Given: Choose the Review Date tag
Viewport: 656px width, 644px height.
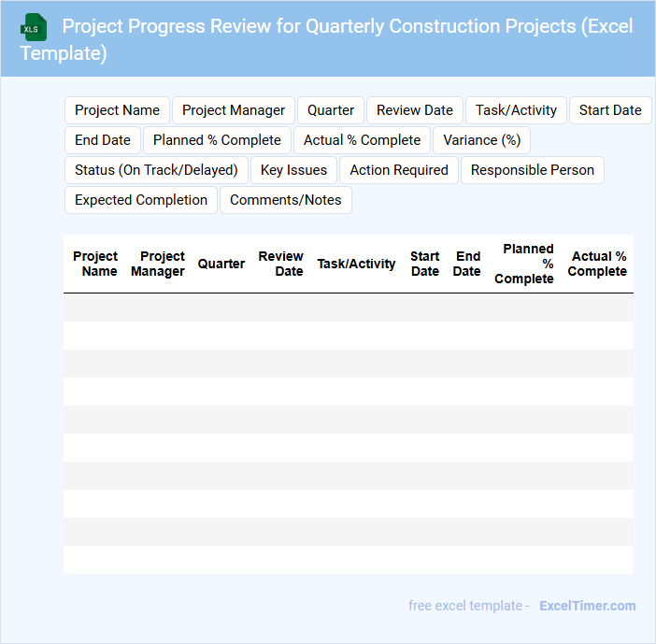Looking at the screenshot, I should coord(415,110).
